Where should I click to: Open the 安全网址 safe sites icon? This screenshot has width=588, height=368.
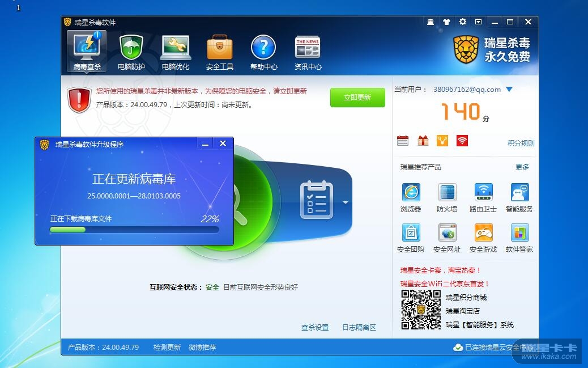(447, 238)
